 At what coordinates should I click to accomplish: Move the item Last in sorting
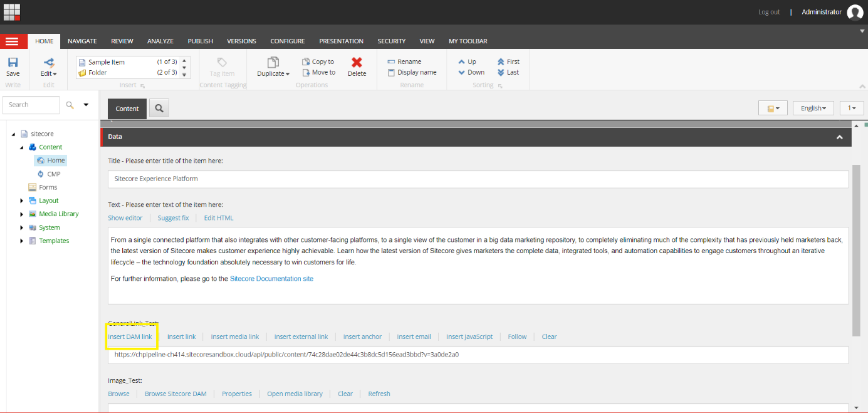(x=508, y=72)
